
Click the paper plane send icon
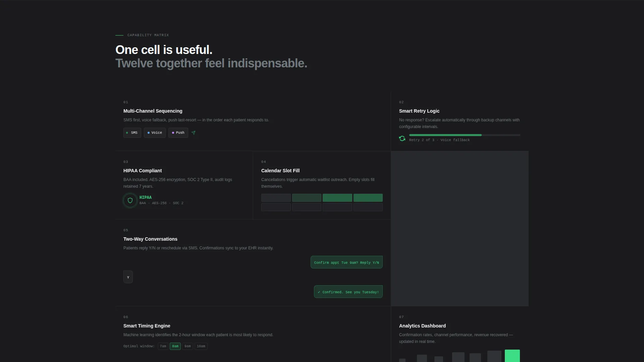coord(194,133)
